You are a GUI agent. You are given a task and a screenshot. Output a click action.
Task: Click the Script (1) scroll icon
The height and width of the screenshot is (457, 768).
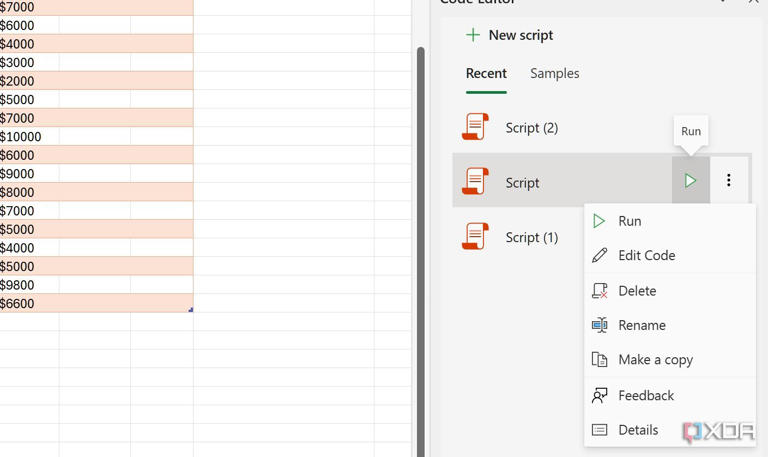[x=476, y=236]
